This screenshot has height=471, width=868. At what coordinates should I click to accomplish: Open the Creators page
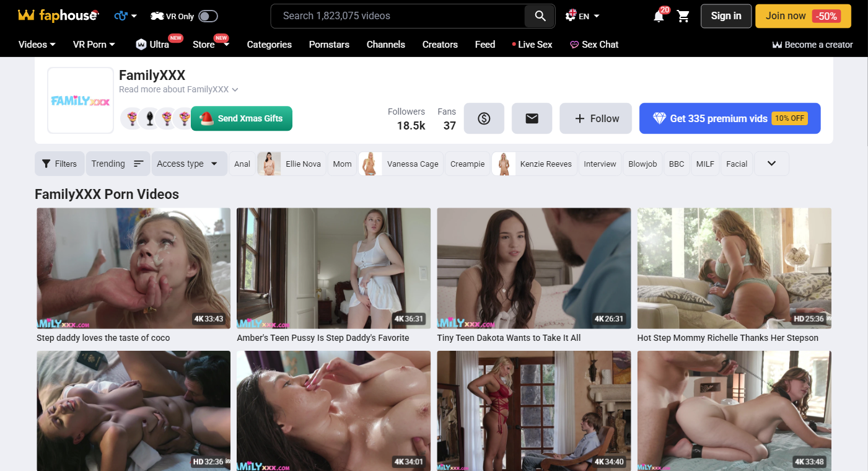[440, 45]
